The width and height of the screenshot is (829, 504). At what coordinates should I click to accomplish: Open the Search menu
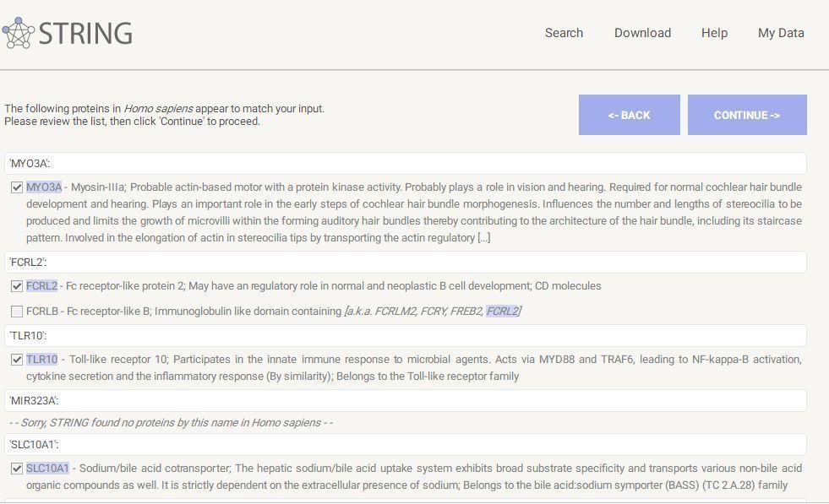click(x=564, y=33)
